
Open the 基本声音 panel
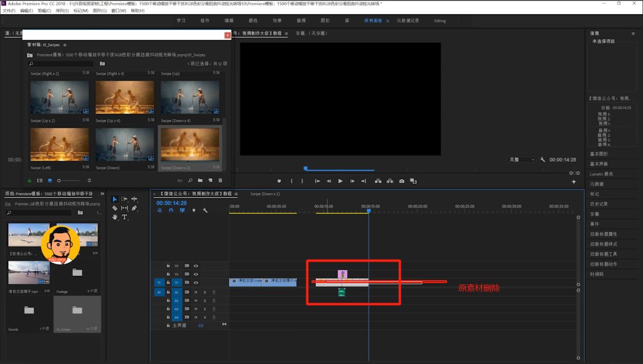599,164
